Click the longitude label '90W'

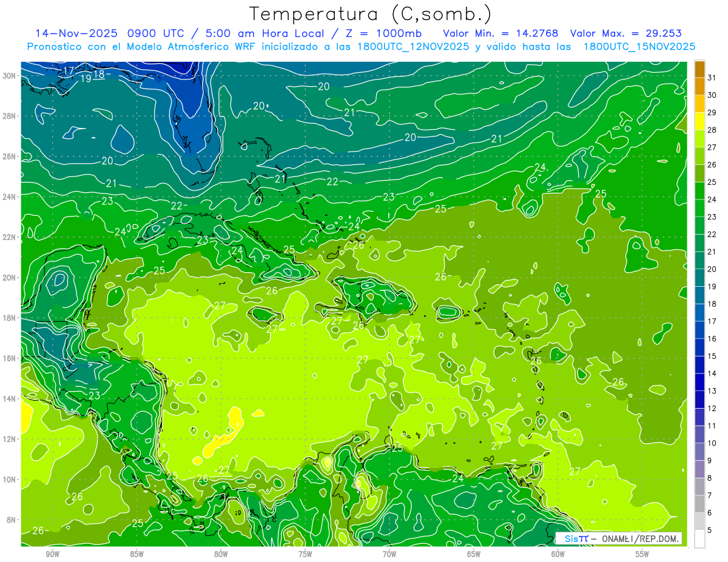point(52,554)
